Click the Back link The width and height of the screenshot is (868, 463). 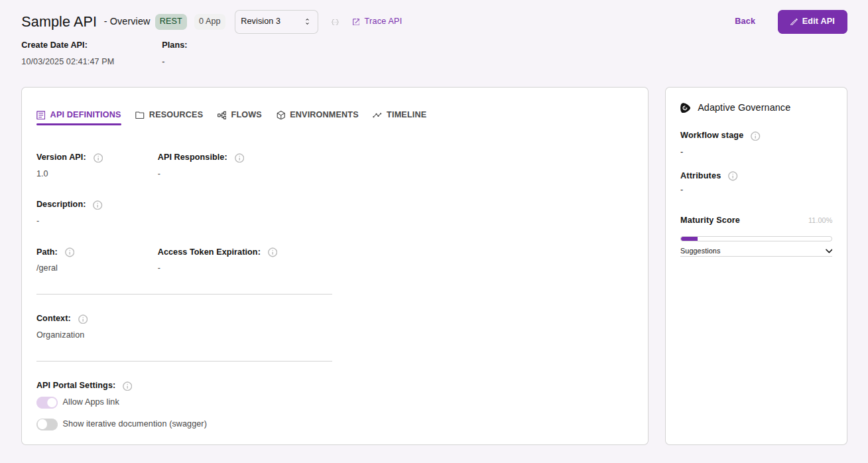744,21
